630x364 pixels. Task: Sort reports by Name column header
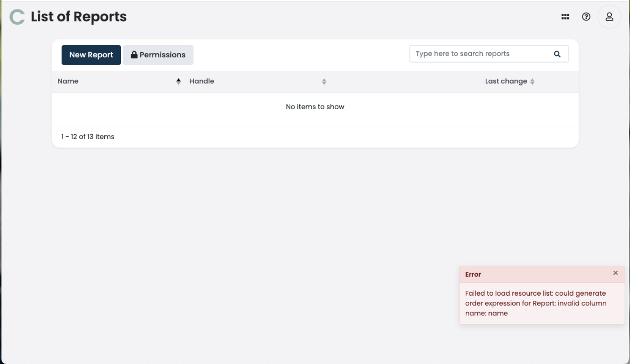coord(68,81)
